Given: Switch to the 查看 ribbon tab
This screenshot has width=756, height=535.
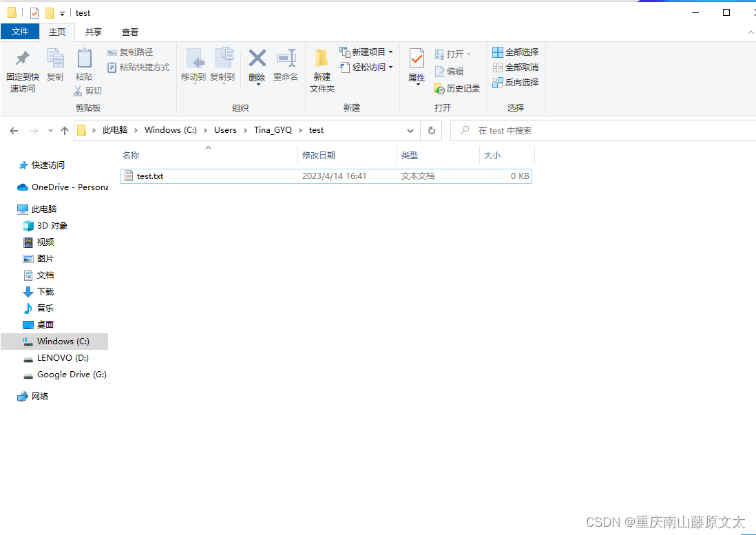Looking at the screenshot, I should click(130, 32).
